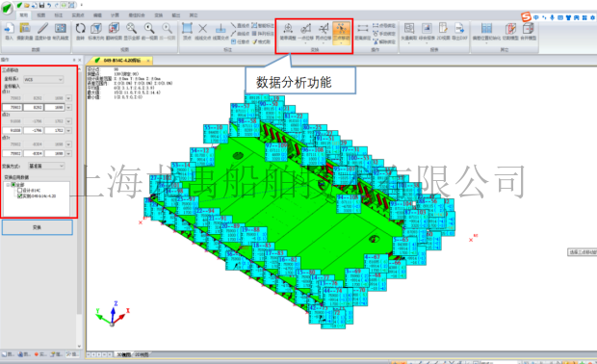Check the 设计-B14C data checkbox
This screenshot has height=364, width=597.
[x=20, y=190]
